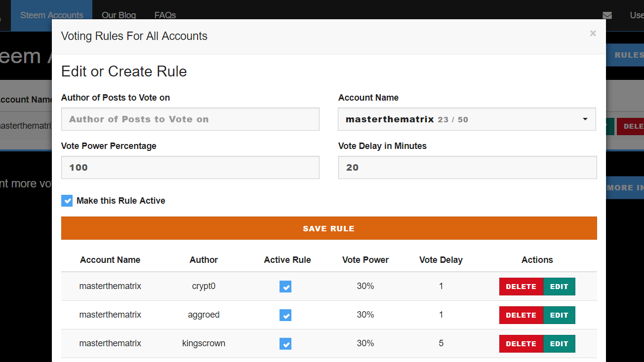Open the Steem Accounts tab
This screenshot has height=362, width=644.
(52, 15)
